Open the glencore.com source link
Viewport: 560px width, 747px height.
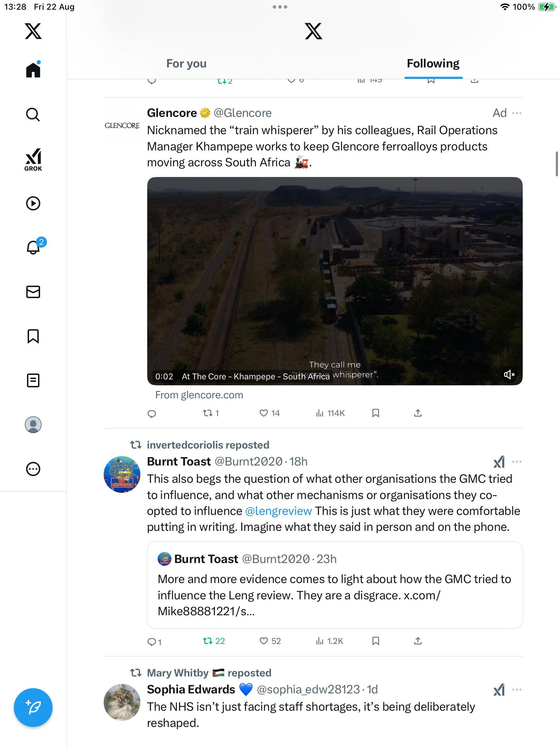click(199, 395)
